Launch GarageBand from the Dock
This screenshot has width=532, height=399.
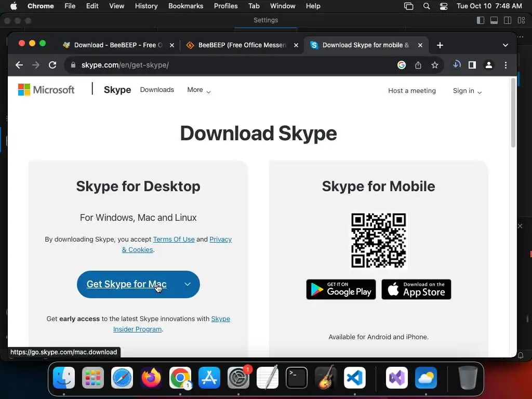tap(326, 378)
